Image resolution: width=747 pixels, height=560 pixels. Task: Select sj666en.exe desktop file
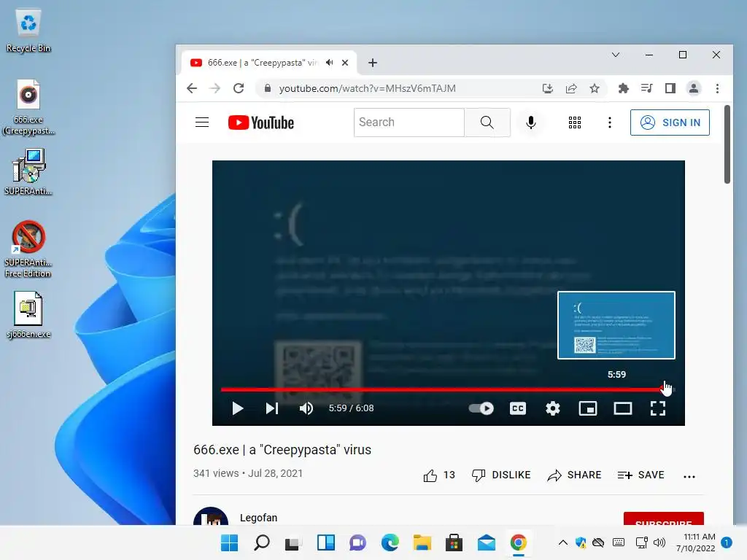(28, 315)
